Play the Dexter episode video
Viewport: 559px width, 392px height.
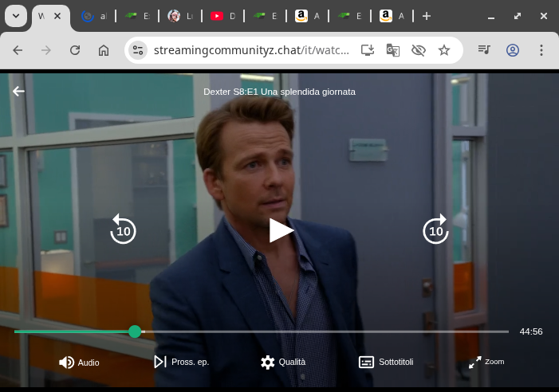(281, 230)
